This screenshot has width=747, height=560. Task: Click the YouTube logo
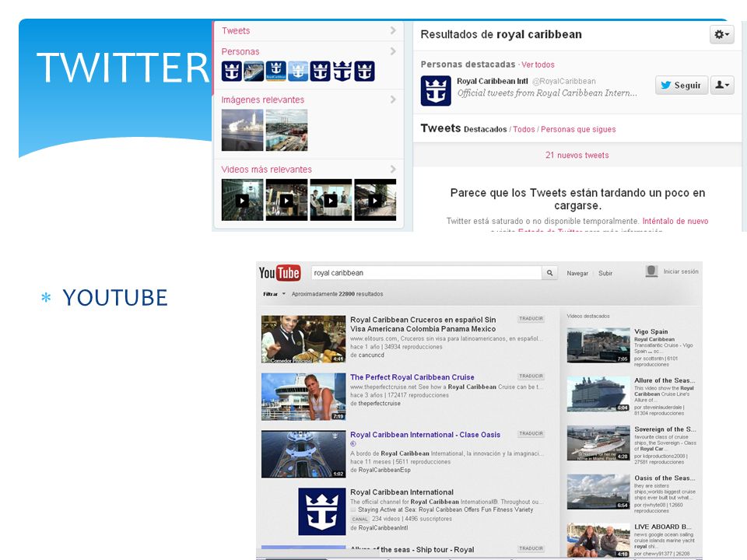[279, 273]
